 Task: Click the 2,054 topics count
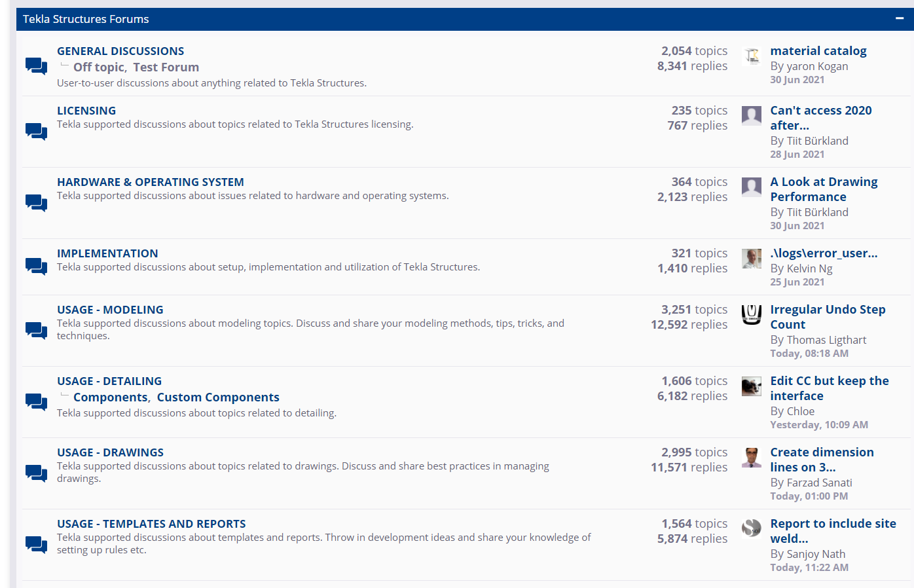click(x=694, y=51)
